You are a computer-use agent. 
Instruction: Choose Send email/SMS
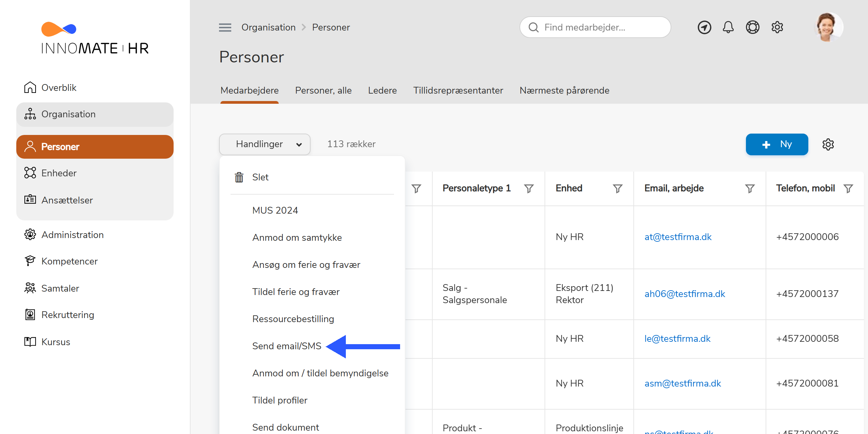coord(287,346)
